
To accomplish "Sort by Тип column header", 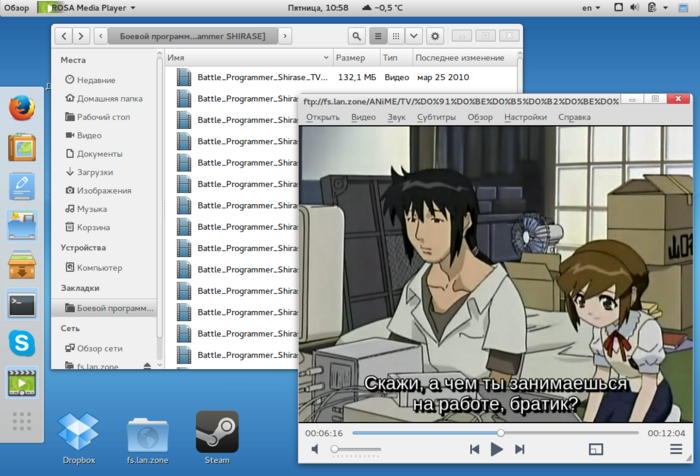I will click(395, 58).
